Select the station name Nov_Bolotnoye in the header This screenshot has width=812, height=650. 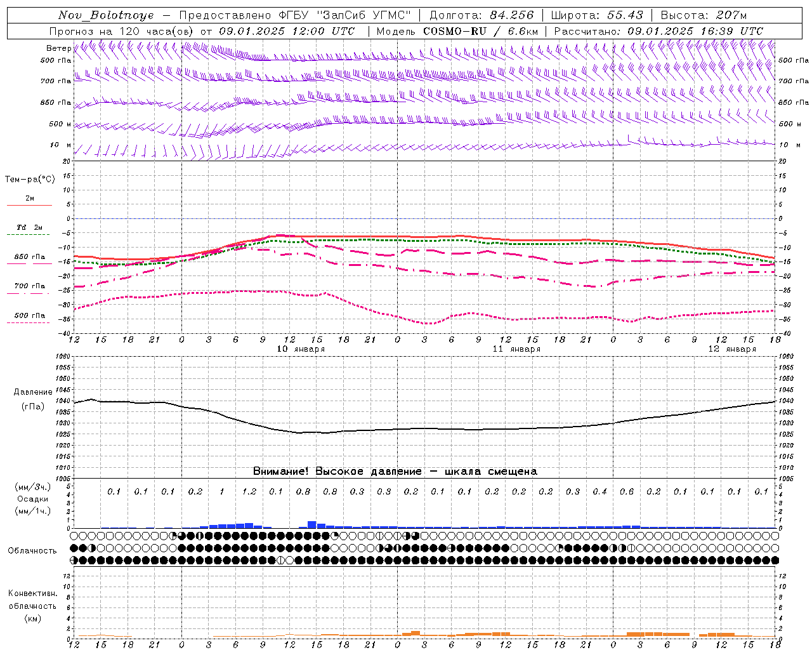106,15
